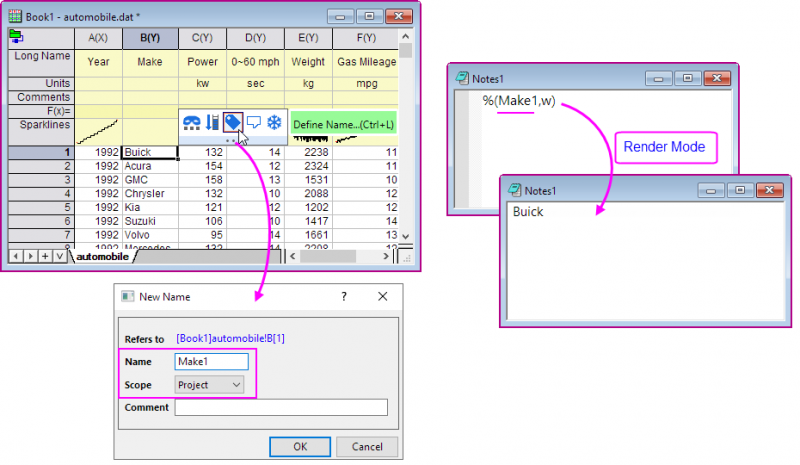Select the automobile sheet tab

tap(102, 257)
